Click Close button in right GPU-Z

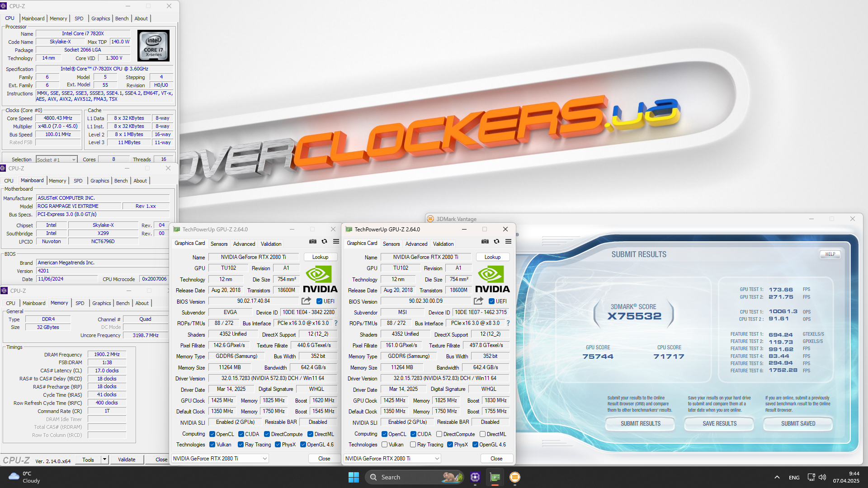[x=496, y=459]
